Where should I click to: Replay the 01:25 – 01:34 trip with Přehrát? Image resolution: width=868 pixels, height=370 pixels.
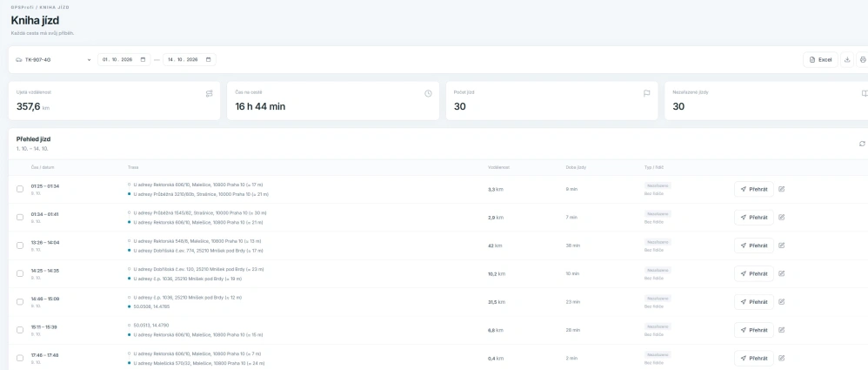coord(754,189)
